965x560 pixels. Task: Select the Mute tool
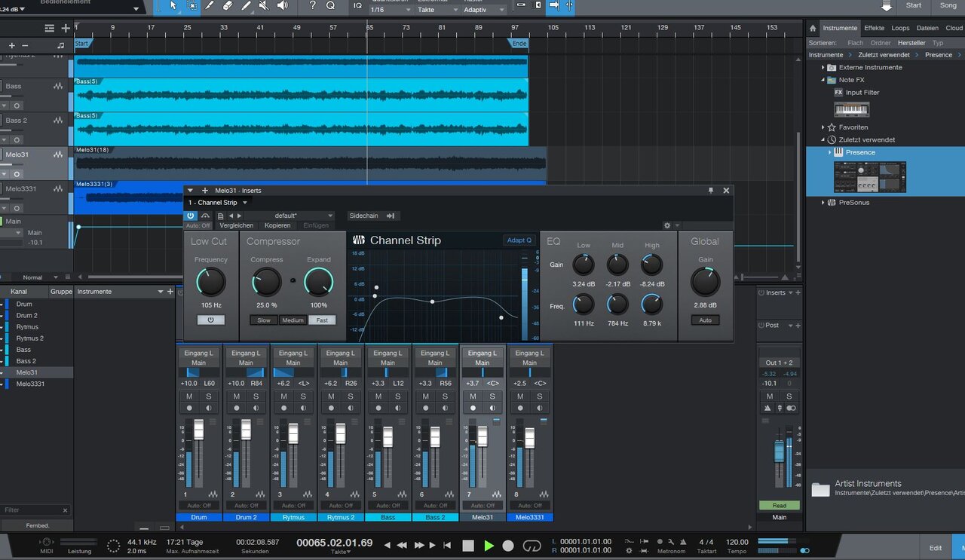click(x=264, y=5)
